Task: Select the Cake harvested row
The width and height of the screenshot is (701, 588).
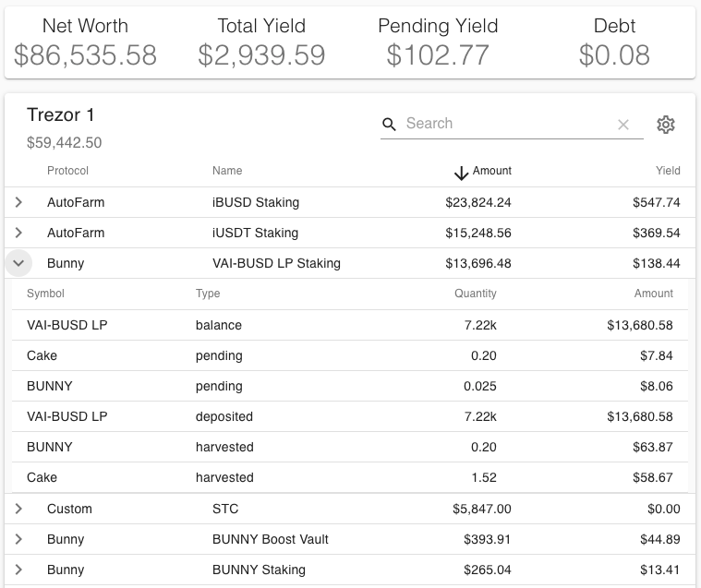Action: 350,477
